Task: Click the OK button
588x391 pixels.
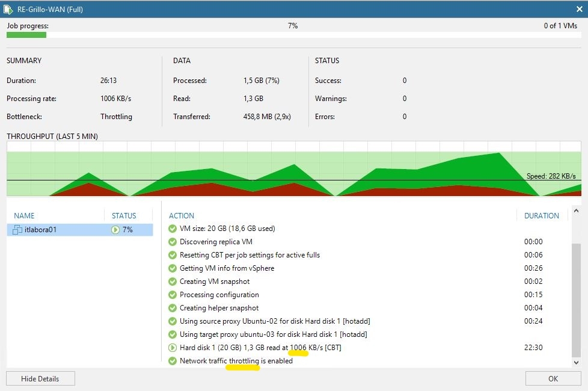Action: point(553,378)
